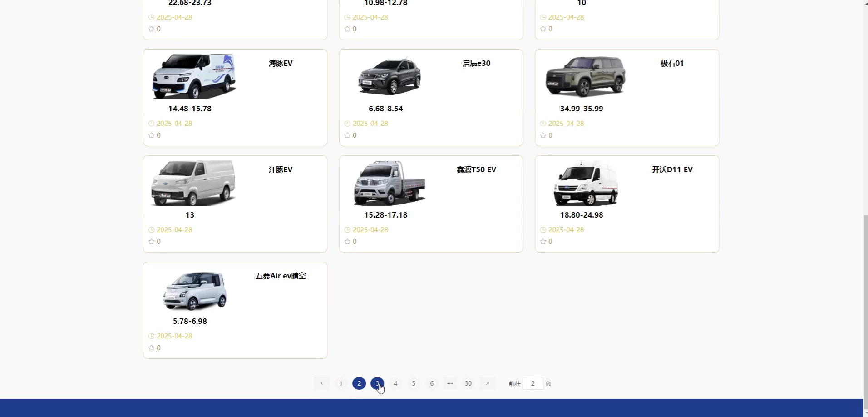Click the clock icon on the 鑫源T50 EV card

point(347,230)
